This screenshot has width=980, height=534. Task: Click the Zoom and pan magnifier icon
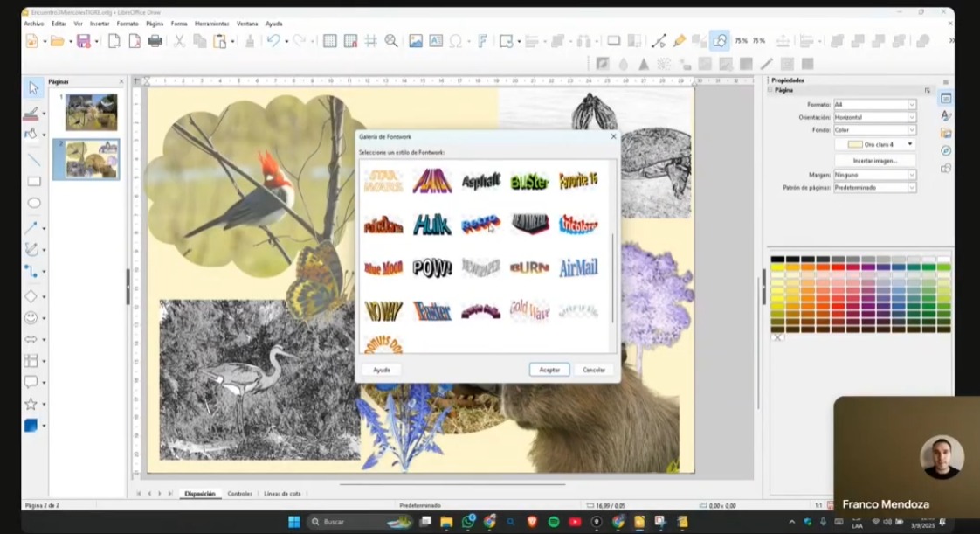pyautogui.click(x=391, y=41)
